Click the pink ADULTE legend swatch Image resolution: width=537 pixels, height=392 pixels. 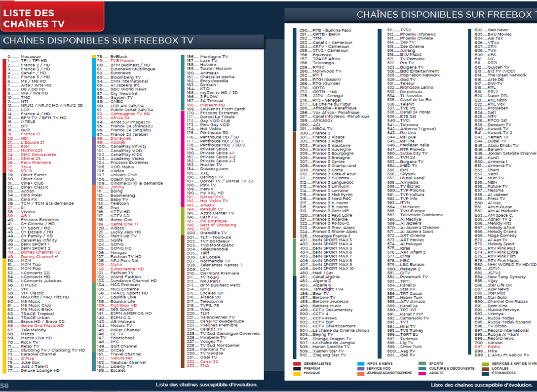pos(422,373)
